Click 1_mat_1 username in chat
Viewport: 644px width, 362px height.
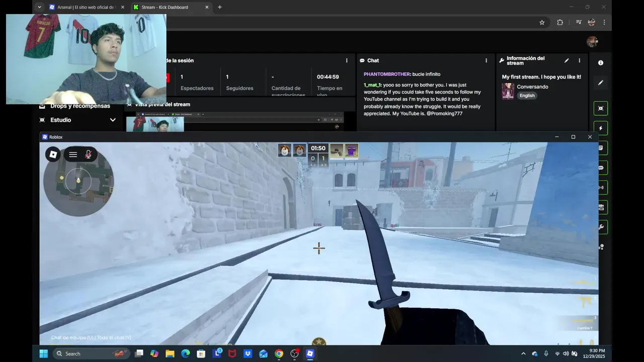click(x=372, y=85)
